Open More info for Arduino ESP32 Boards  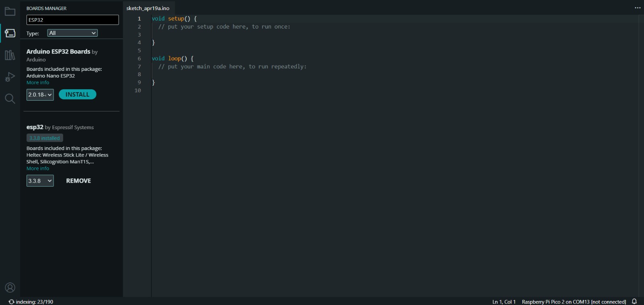38,82
